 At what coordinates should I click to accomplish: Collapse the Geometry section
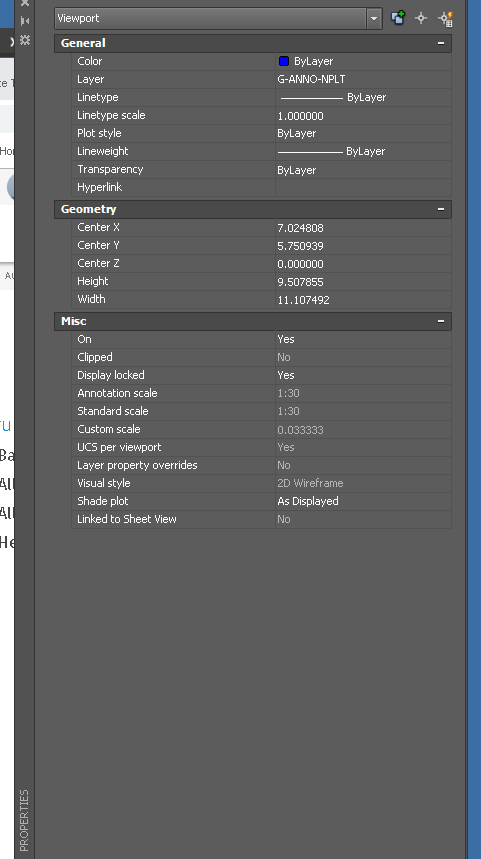point(441,209)
